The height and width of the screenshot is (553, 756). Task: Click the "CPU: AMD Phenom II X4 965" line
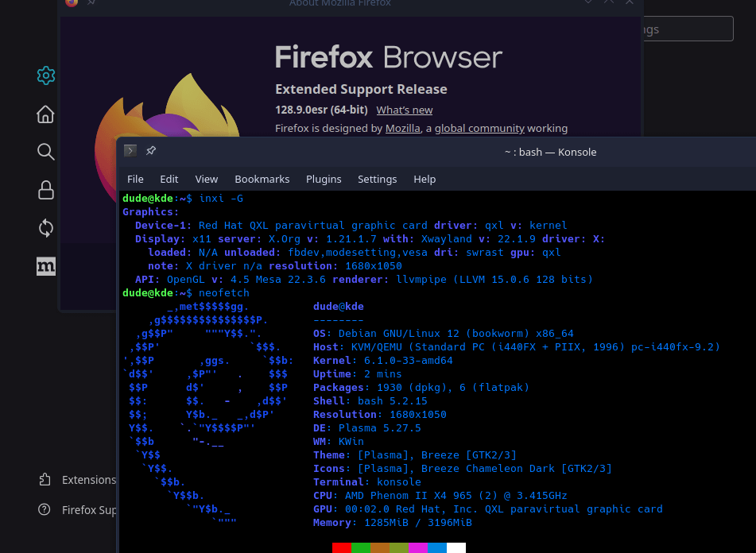click(x=440, y=495)
